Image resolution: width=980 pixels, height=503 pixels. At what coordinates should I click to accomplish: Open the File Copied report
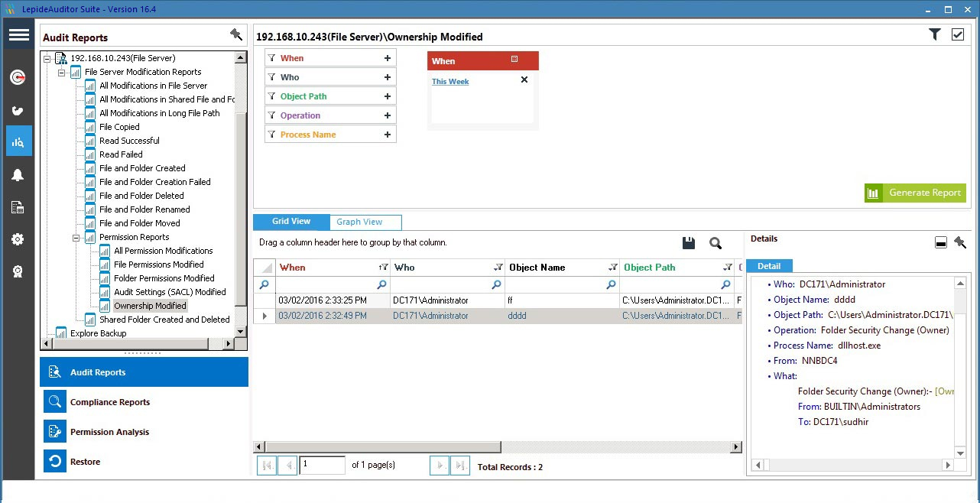119,127
